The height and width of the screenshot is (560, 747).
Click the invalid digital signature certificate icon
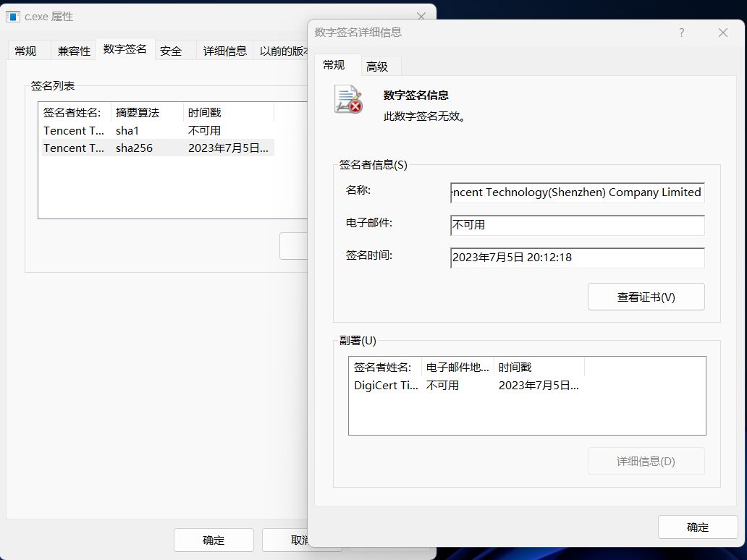[x=348, y=99]
